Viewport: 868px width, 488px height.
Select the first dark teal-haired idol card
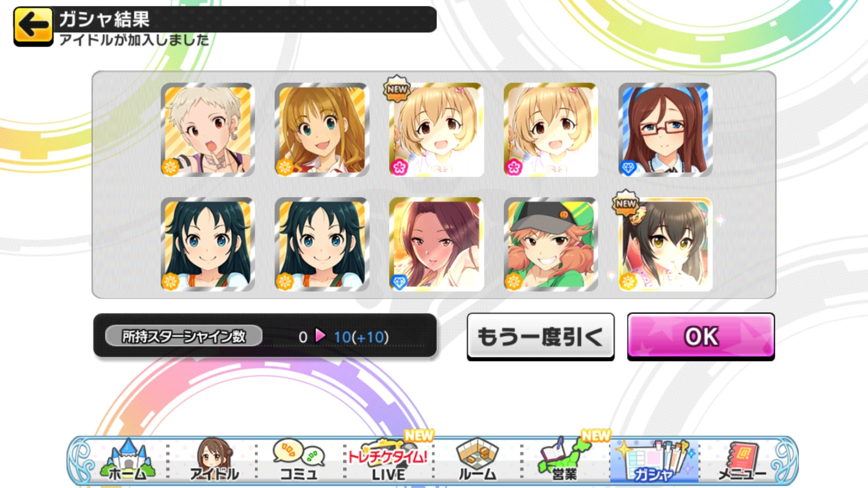pyautogui.click(x=208, y=244)
